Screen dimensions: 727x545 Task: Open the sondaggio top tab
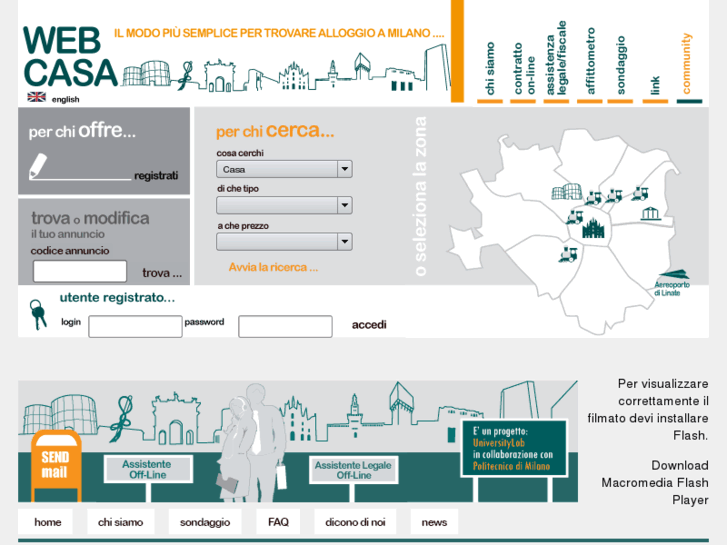coord(620,66)
